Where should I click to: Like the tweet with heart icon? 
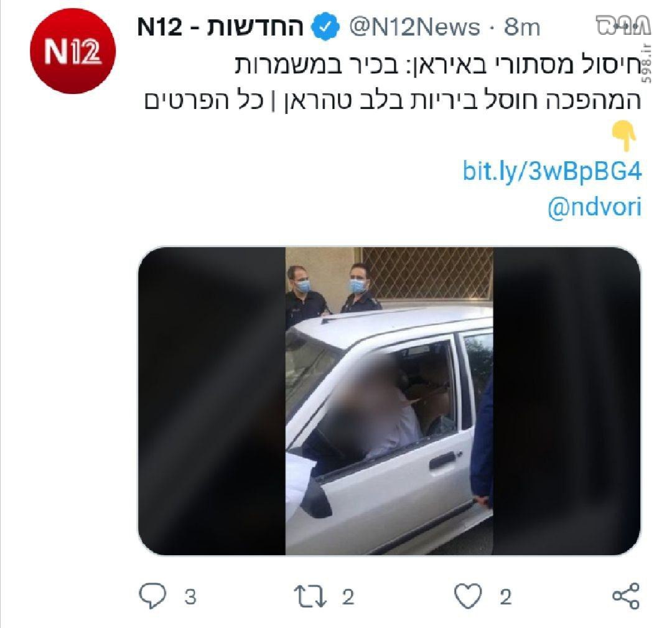coord(468,596)
